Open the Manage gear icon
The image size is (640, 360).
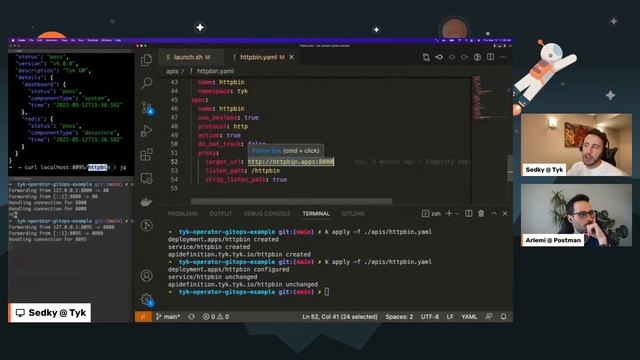(147, 300)
